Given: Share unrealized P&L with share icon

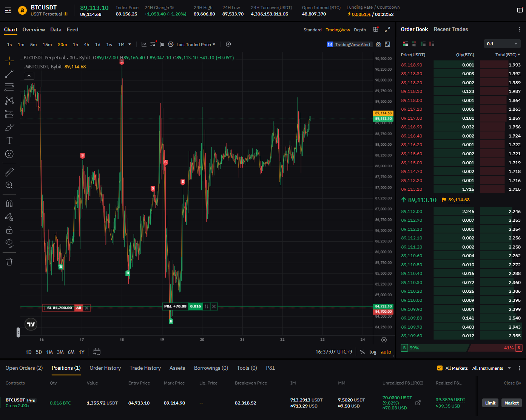Looking at the screenshot, I should coord(418,403).
